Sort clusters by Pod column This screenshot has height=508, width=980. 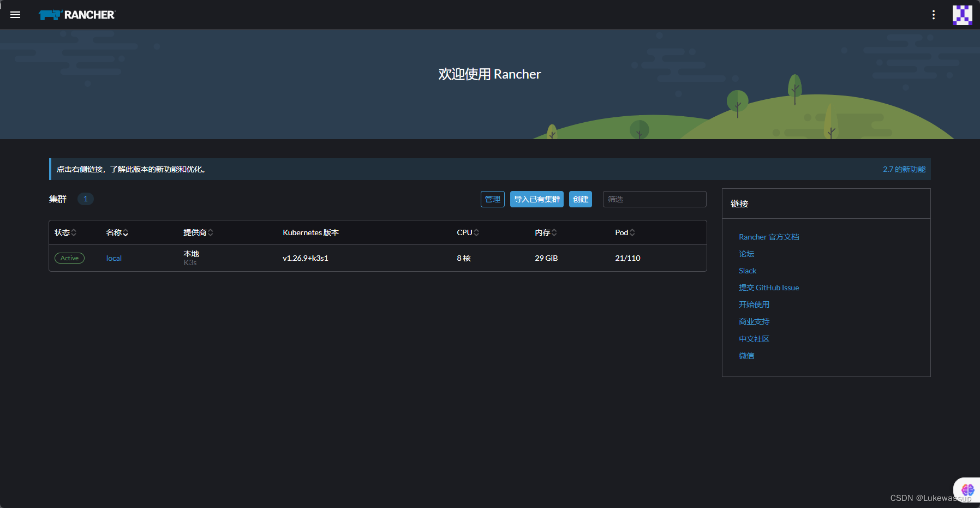pyautogui.click(x=625, y=232)
